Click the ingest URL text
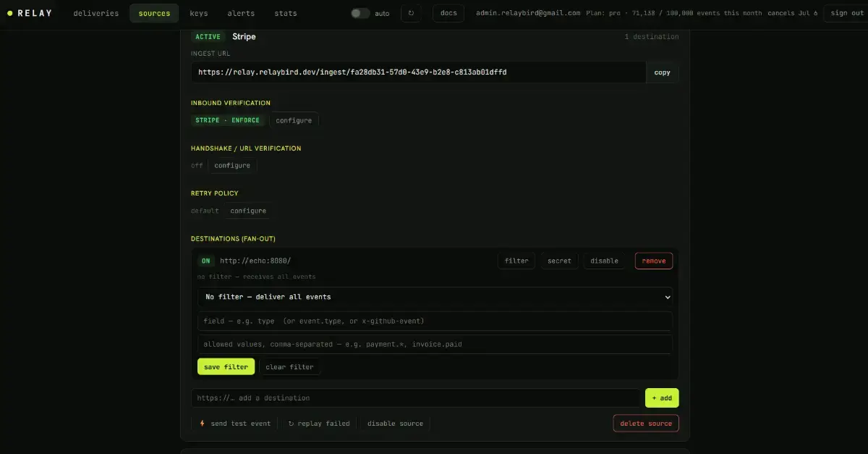The height and width of the screenshot is (454, 868). click(x=352, y=72)
